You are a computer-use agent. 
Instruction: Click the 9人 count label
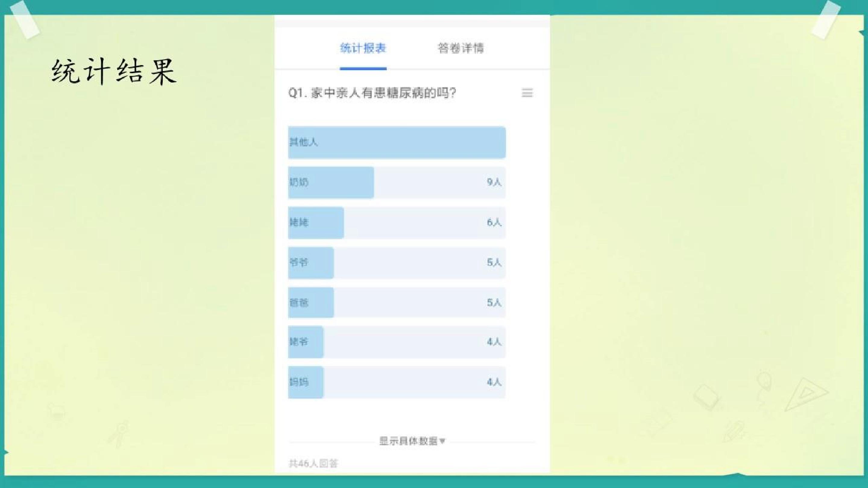coord(494,182)
